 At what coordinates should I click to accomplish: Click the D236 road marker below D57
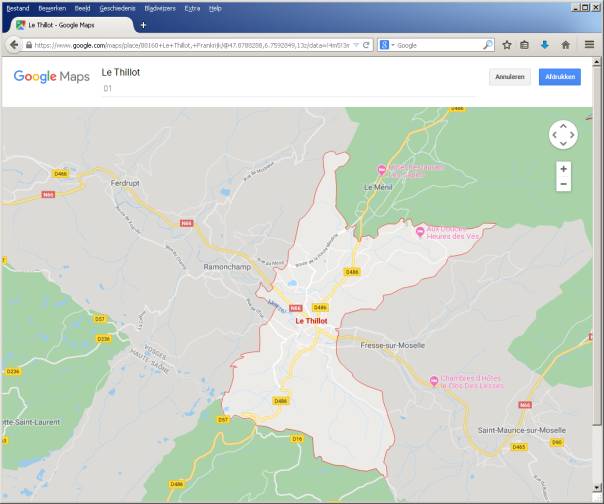point(103,339)
